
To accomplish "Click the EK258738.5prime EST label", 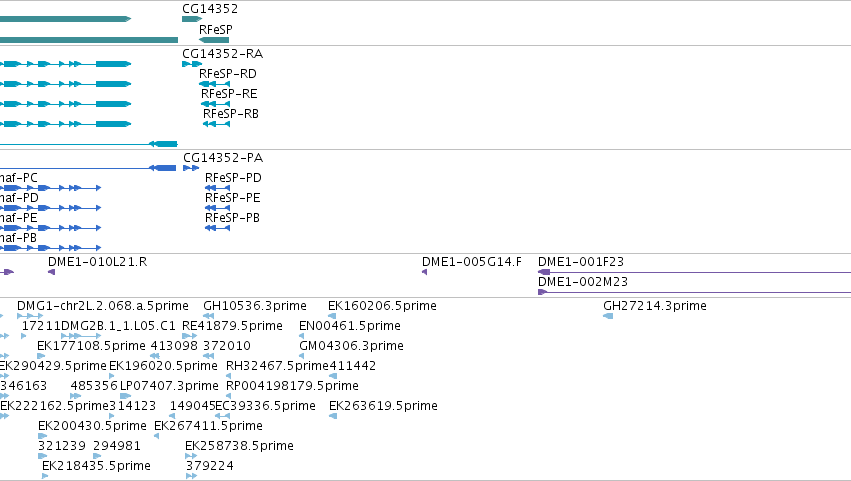I will click(x=239, y=446).
